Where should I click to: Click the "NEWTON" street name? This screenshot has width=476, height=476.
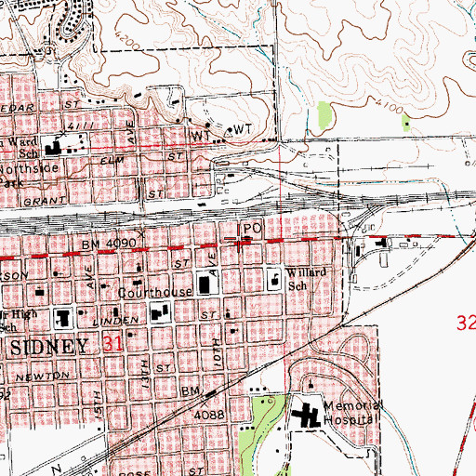coord(43,377)
